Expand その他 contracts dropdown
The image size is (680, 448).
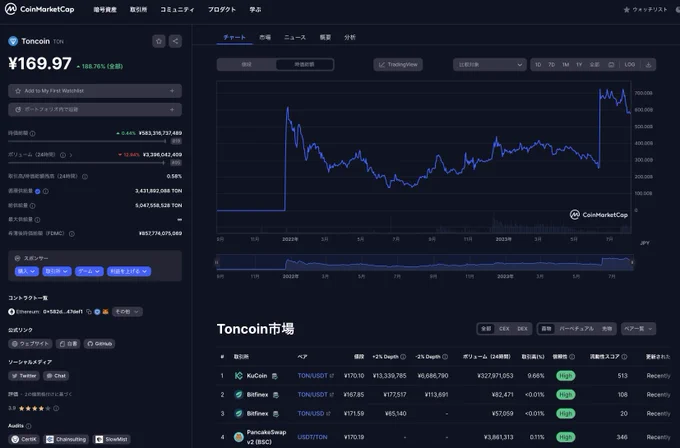point(127,312)
